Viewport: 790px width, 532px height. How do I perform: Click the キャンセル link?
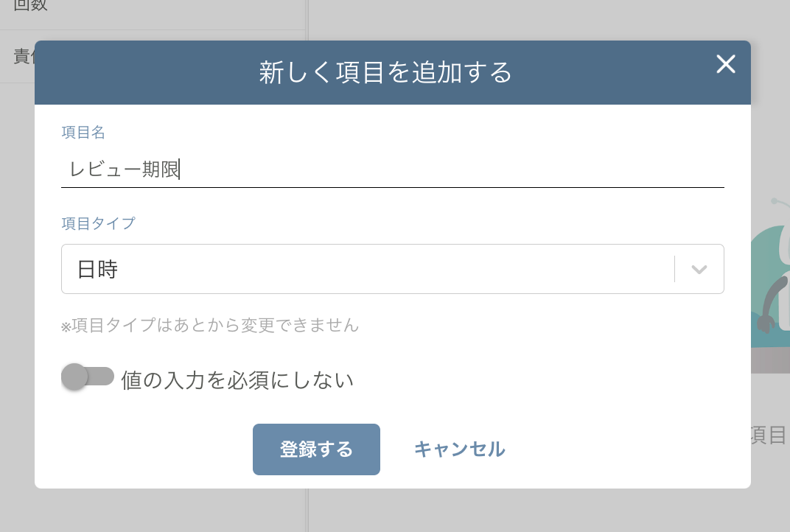tap(459, 448)
